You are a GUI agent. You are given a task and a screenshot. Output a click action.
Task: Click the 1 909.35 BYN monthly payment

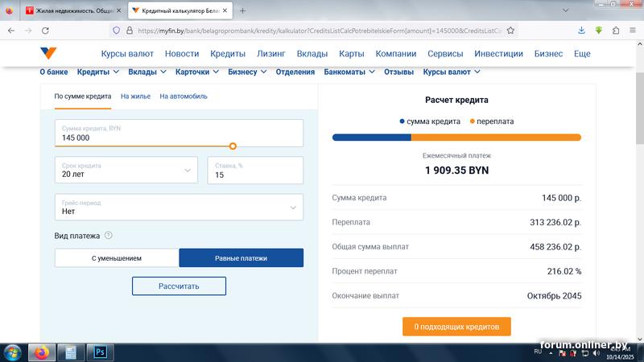pos(456,171)
